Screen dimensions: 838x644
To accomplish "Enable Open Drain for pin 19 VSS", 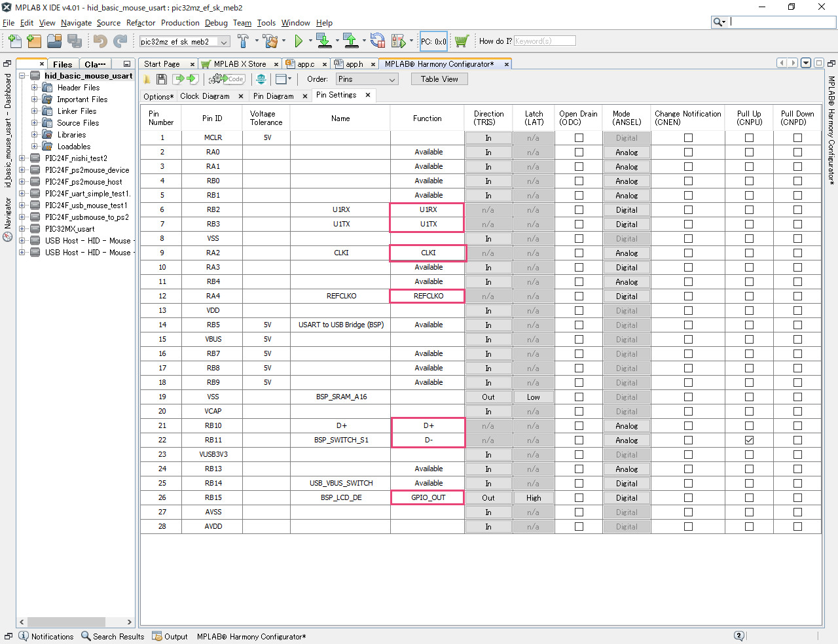I will [579, 397].
